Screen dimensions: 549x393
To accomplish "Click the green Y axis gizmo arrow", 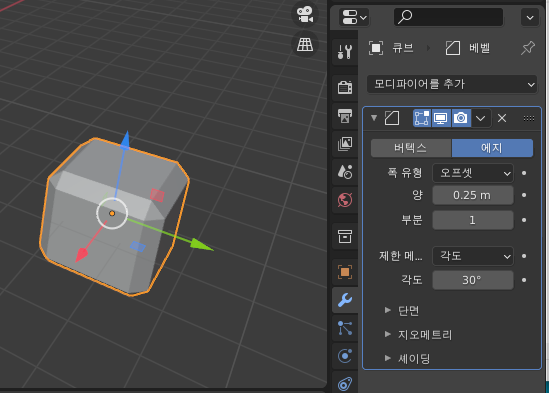I will coord(201,244).
